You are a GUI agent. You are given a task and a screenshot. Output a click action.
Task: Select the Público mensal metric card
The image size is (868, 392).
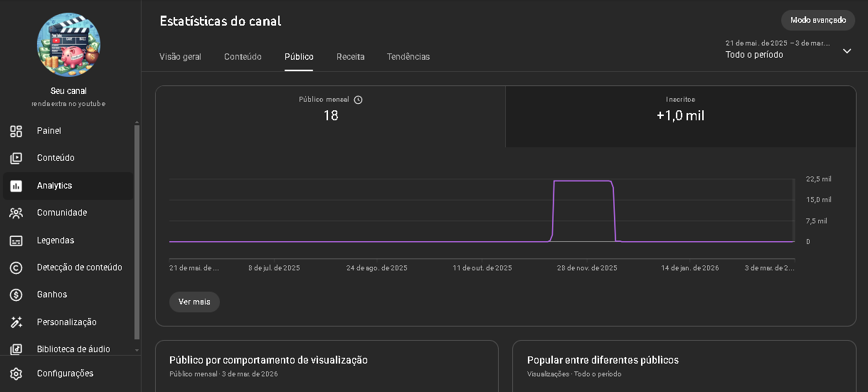331,117
